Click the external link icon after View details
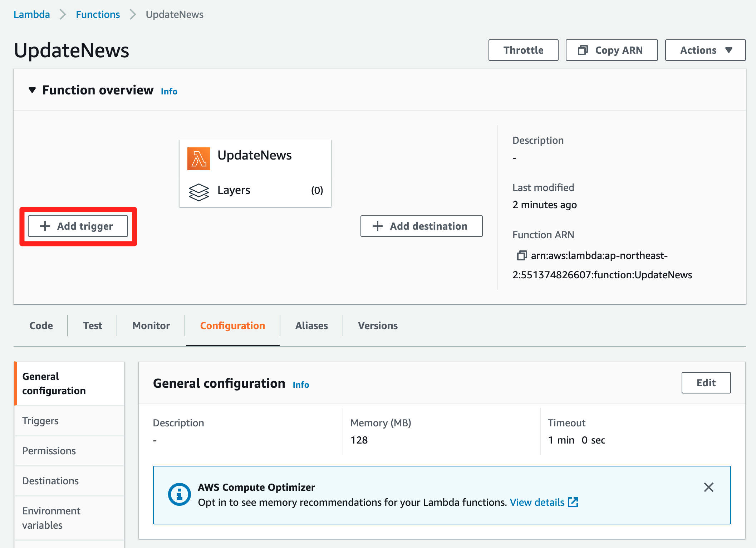 (573, 502)
